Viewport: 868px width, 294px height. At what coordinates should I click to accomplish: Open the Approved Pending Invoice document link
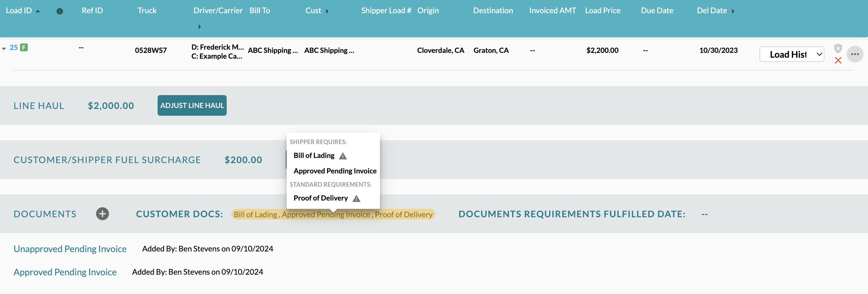[x=65, y=272]
